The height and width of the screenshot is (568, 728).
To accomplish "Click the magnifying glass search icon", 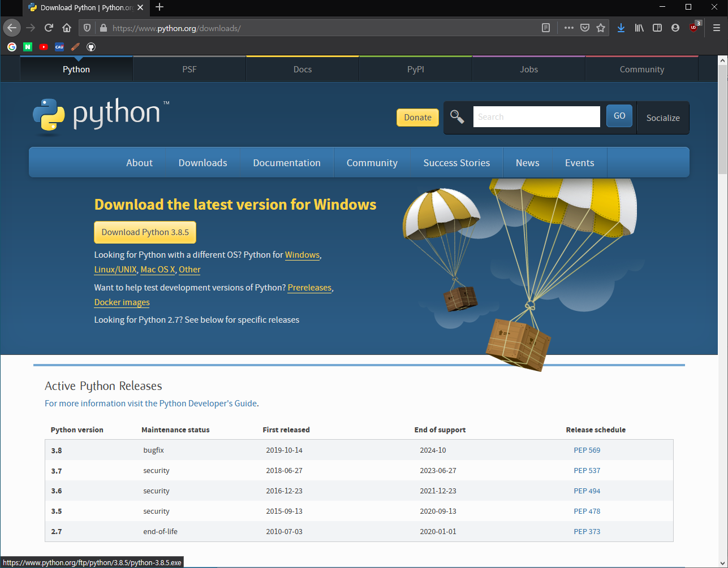I will 457,117.
